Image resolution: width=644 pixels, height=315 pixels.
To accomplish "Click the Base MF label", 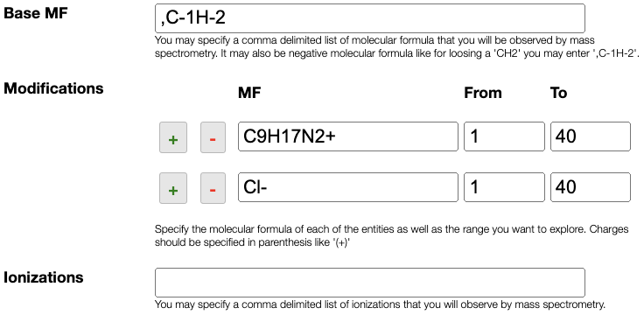I will coord(35,13).
